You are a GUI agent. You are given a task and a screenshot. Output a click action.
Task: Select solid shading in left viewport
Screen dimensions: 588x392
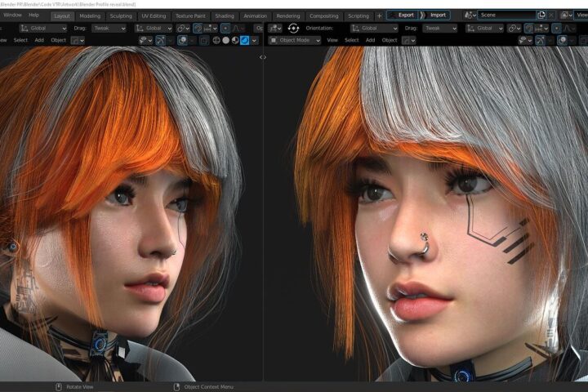[x=225, y=40]
